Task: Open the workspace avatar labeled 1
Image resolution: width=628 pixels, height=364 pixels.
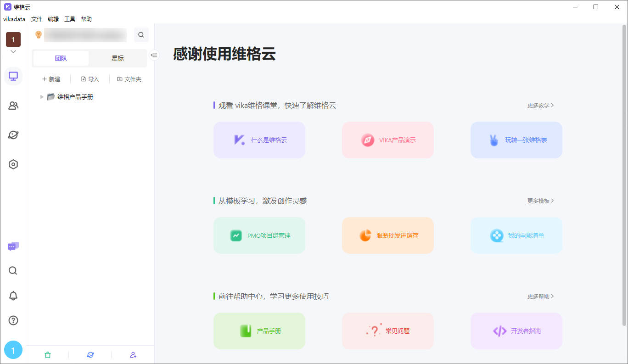Action: (x=13, y=39)
